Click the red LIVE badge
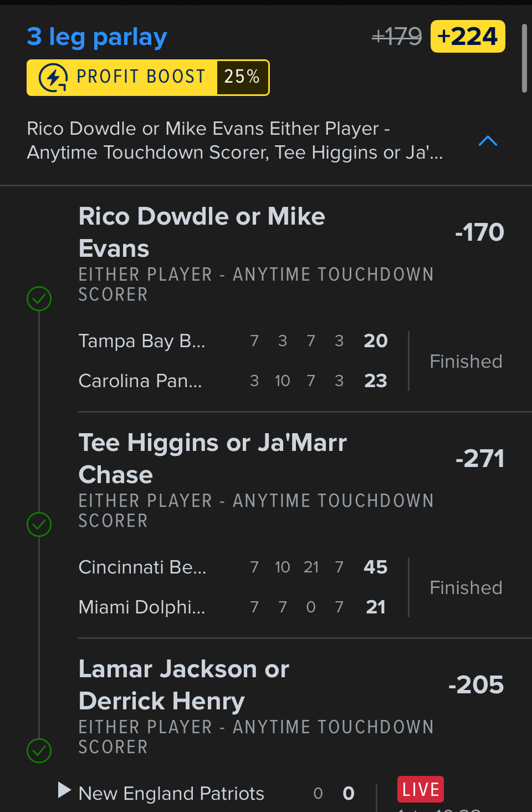The image size is (532, 812). (x=421, y=789)
